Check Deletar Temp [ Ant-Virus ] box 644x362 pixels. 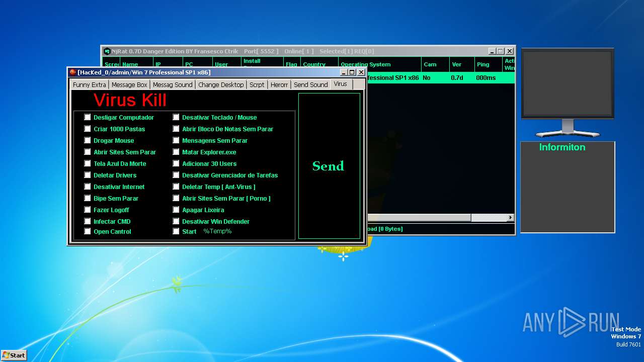click(x=176, y=187)
